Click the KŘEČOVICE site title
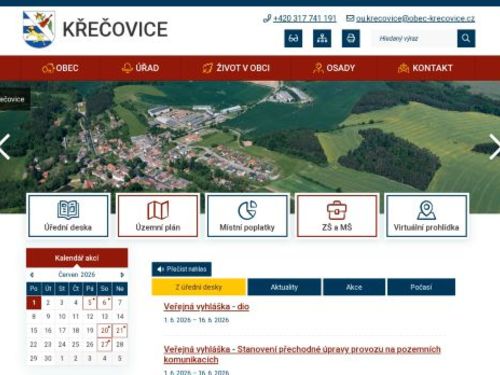 pyautogui.click(x=115, y=29)
